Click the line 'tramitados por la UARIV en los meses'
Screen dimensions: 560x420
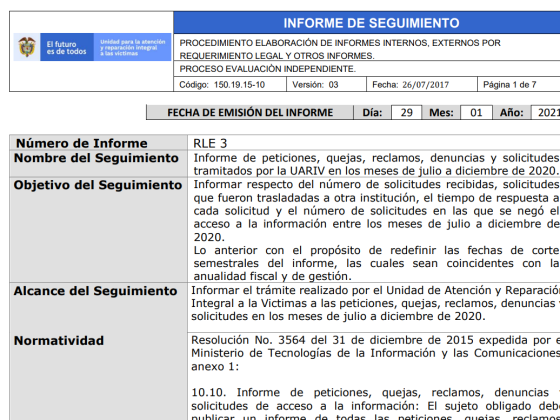click(376, 171)
